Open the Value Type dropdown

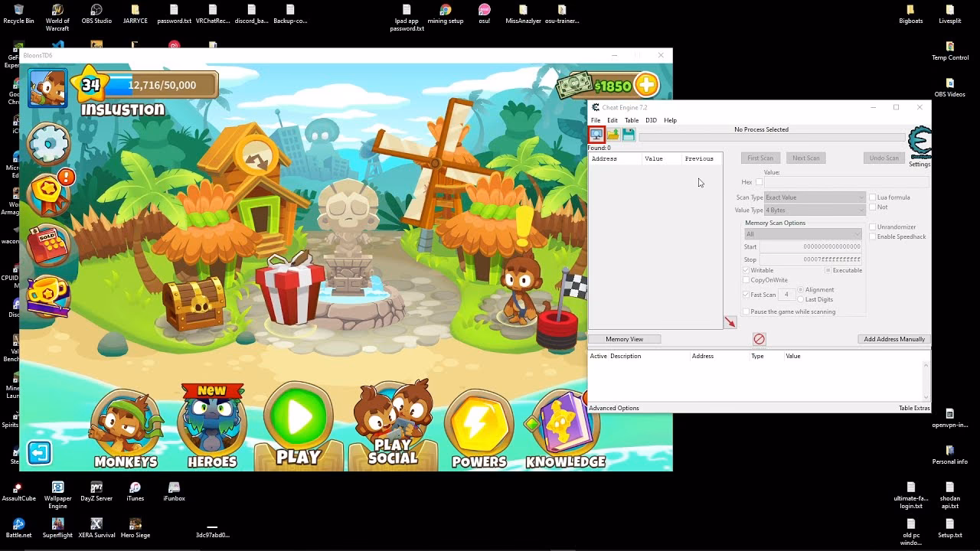815,210
